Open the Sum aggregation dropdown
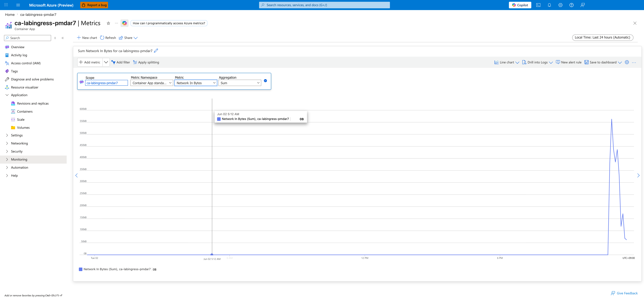Image resolution: width=644 pixels, height=298 pixels. pyautogui.click(x=240, y=83)
